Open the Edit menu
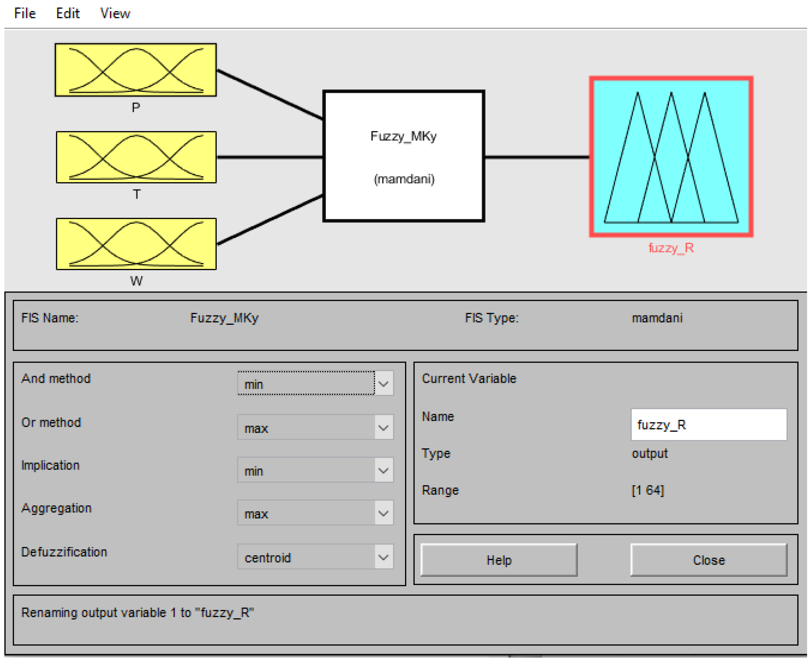This screenshot has height=662, width=812. point(67,13)
